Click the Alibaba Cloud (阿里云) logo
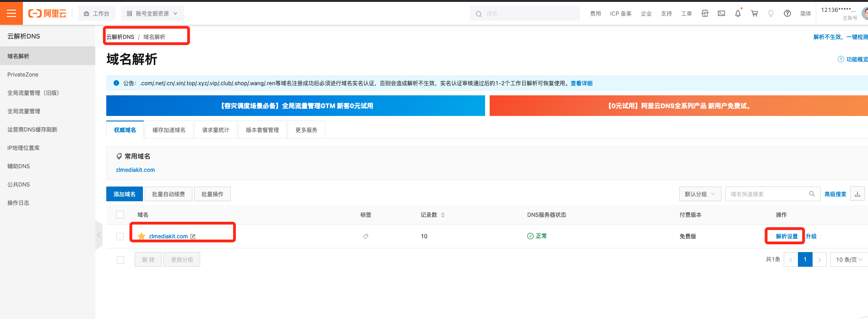868x319 pixels. coord(47,14)
